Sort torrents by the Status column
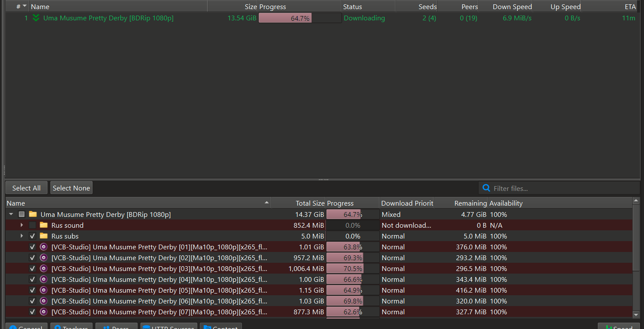 tap(368, 6)
